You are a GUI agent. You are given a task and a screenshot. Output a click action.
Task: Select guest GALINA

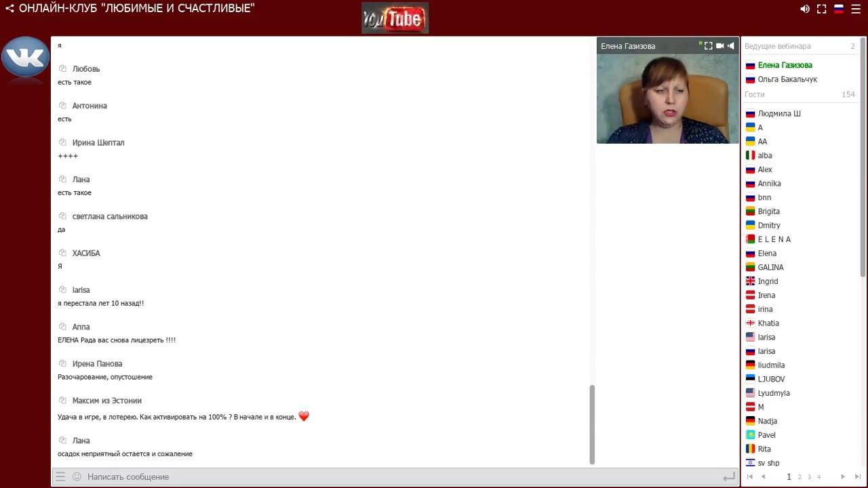click(770, 267)
